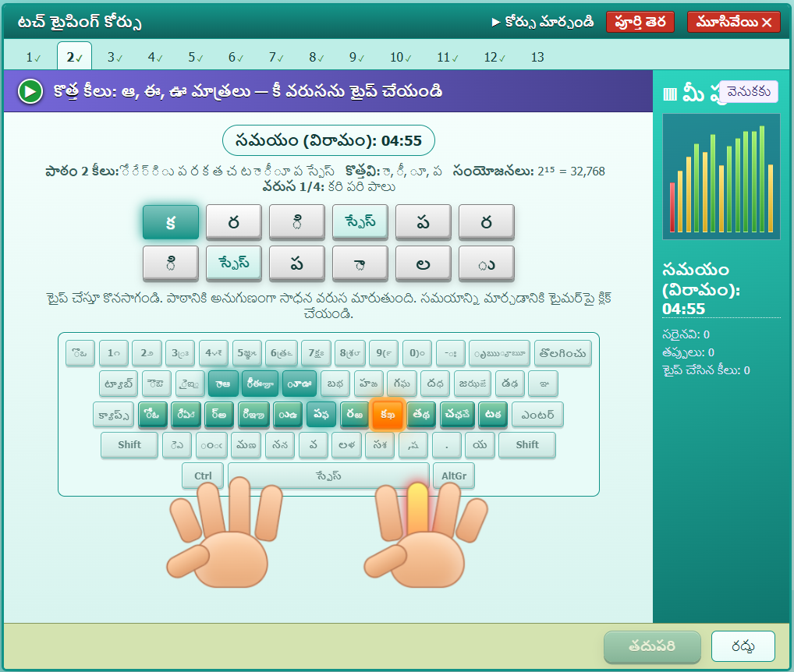The width and height of the screenshot is (794, 672).
Task: Click the 0 number key
Action: (x=417, y=353)
